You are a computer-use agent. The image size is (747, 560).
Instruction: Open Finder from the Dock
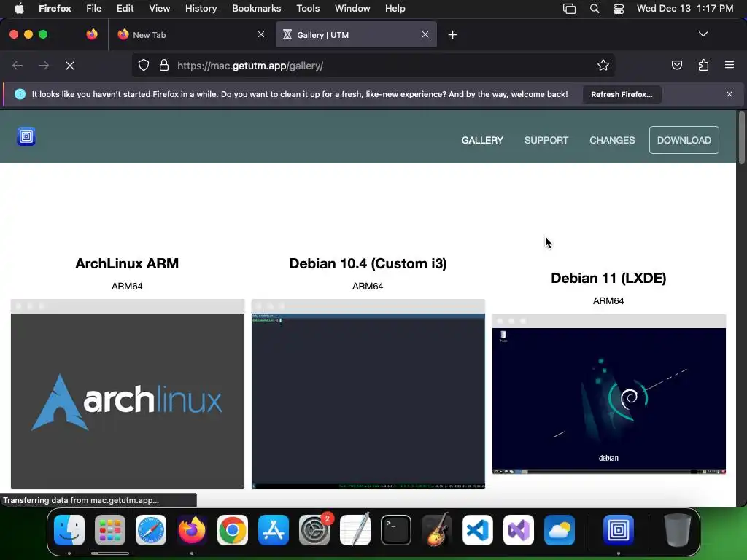click(x=69, y=530)
